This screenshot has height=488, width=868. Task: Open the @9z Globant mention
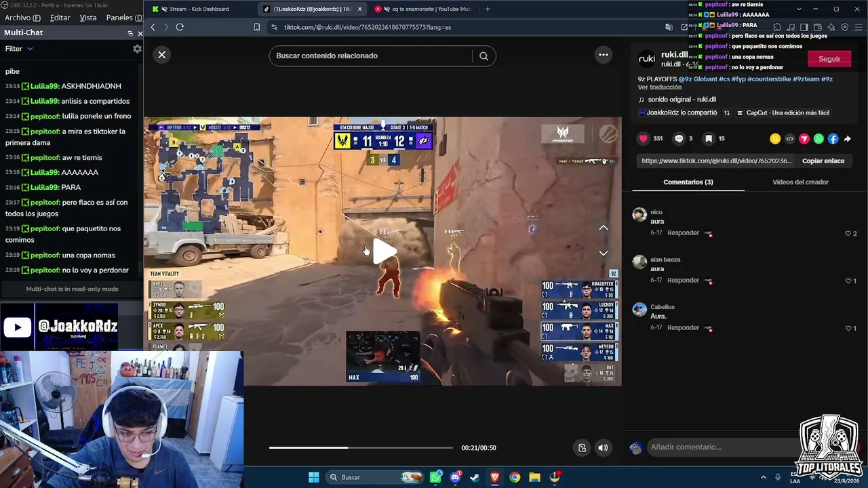[x=698, y=79]
